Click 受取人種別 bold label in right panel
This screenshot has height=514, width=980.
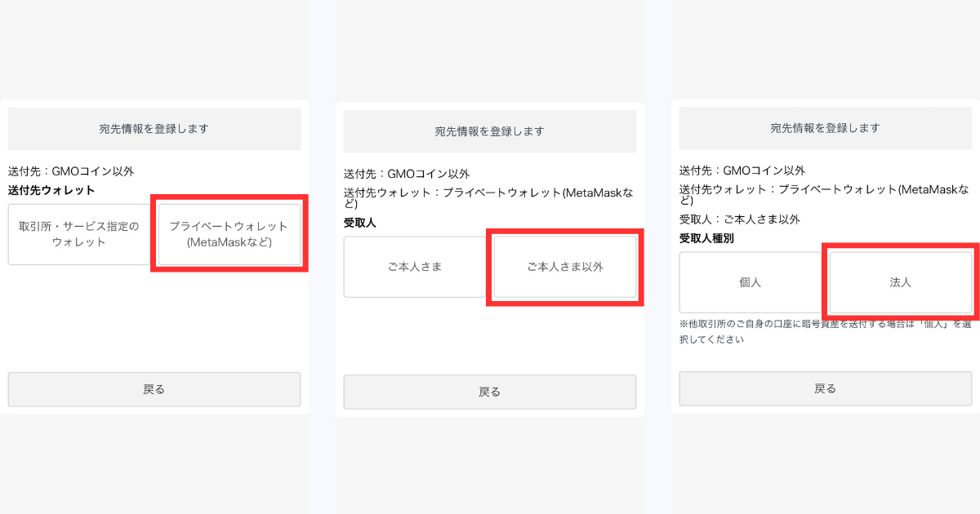pyautogui.click(x=706, y=238)
